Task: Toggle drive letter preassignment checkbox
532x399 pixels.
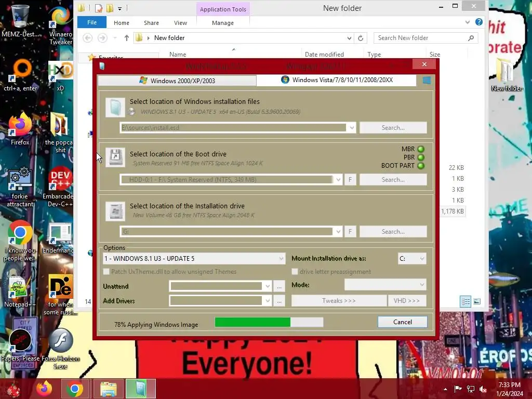Action: (x=295, y=271)
